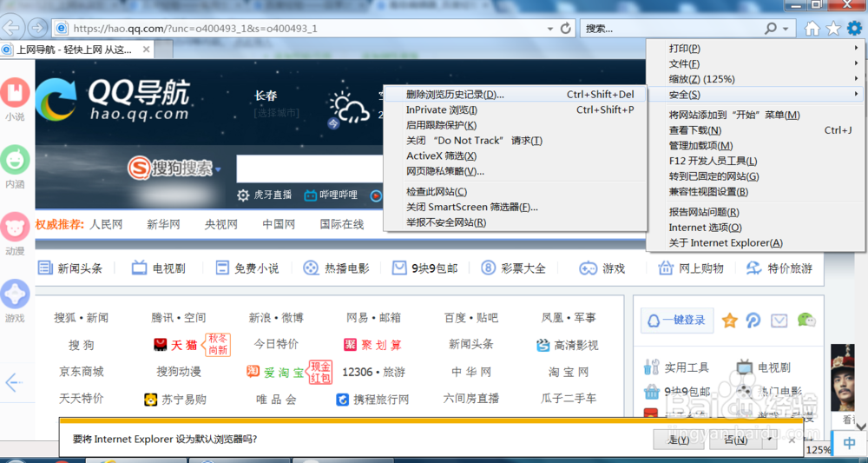Click the 电视剧 TV icon in category bar
Viewport: 868px width, 463px height.
[x=139, y=268]
